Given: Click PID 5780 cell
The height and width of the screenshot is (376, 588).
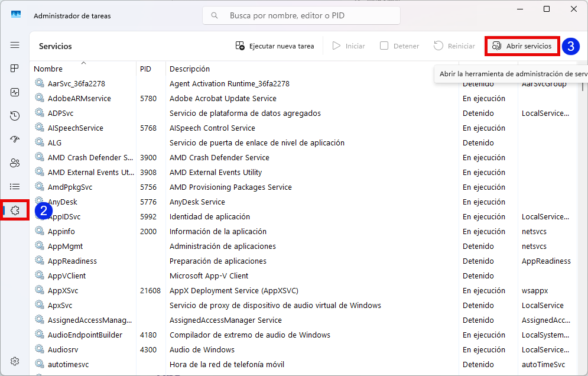Looking at the screenshot, I should coord(148,98).
